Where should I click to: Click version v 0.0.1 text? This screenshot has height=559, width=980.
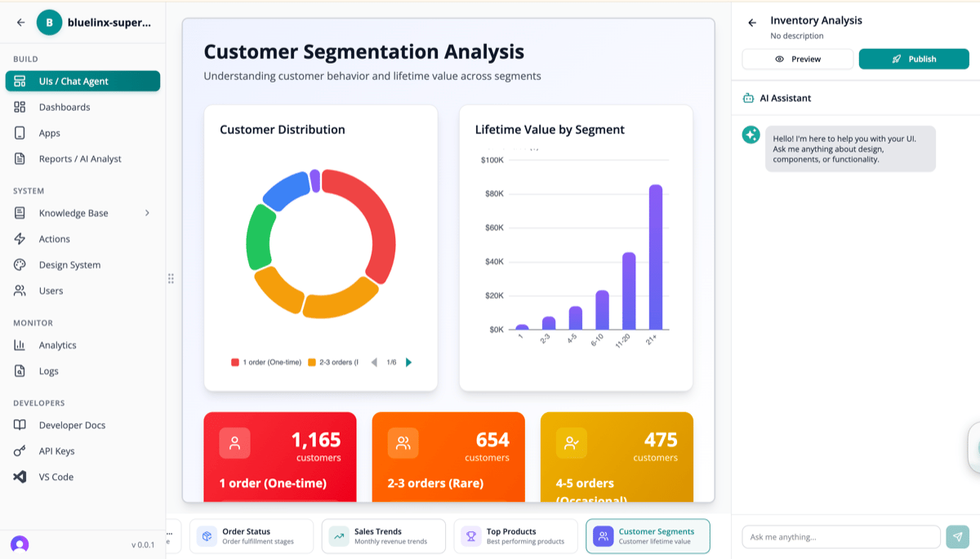143,544
